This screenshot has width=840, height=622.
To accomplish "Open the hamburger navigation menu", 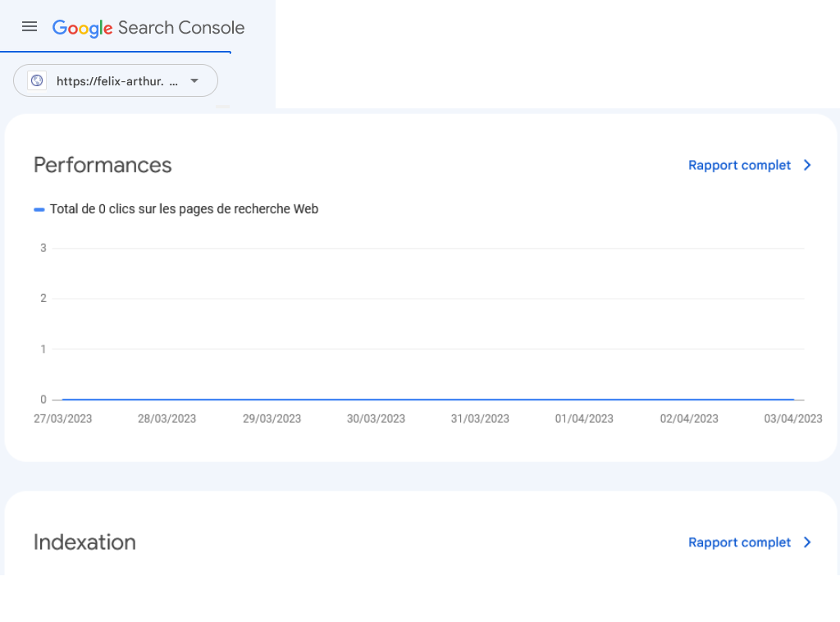I will point(30,26).
